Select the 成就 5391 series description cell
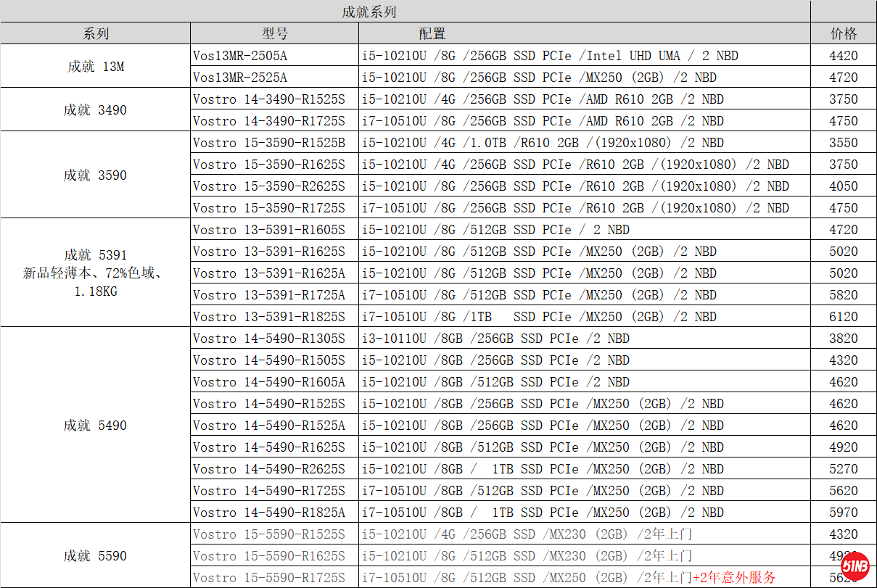Image resolution: width=877 pixels, height=588 pixels. point(95,273)
